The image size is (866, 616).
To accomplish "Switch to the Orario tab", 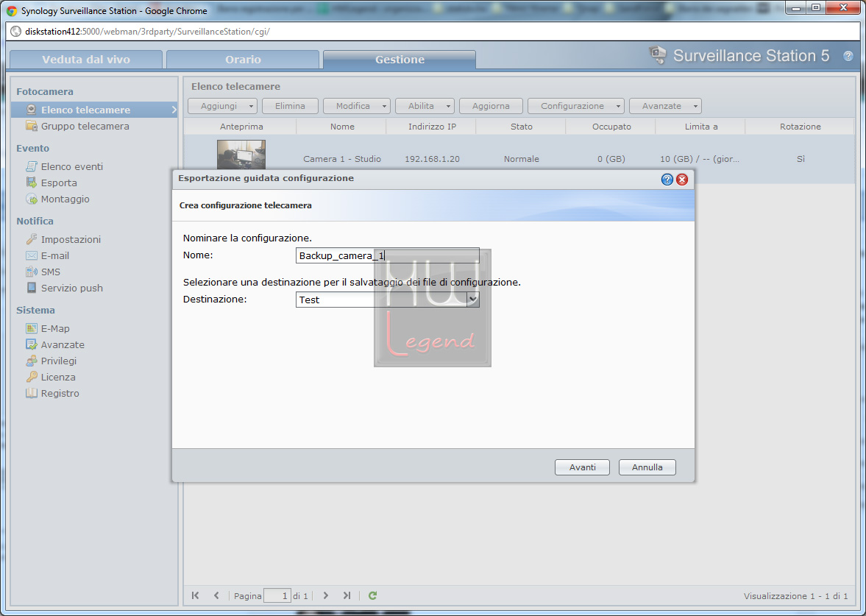I will [x=243, y=60].
